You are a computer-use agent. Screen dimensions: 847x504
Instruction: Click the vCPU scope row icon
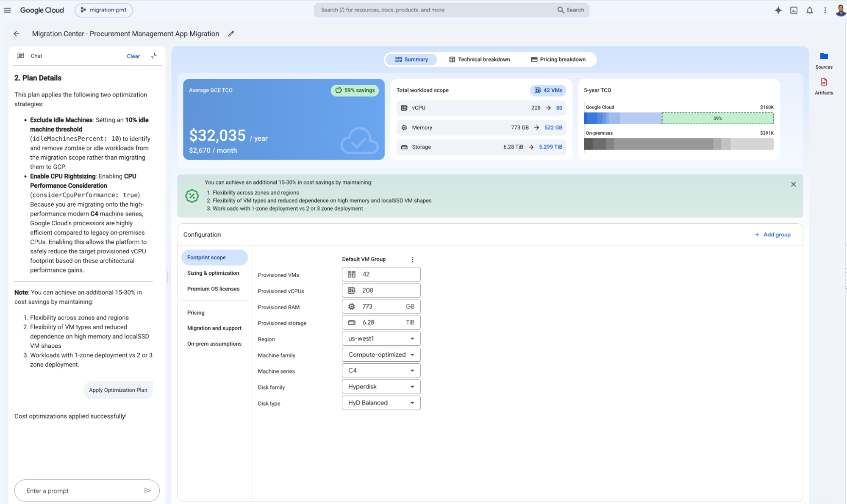tap(404, 108)
